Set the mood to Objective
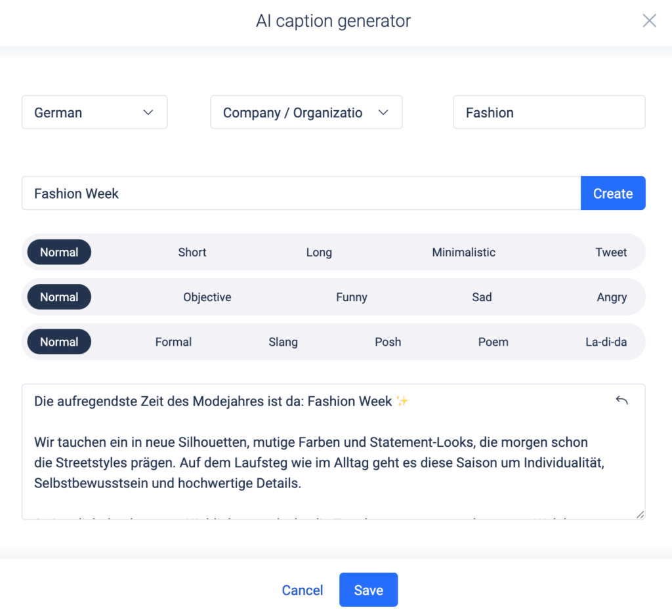This screenshot has height=616, width=672. [x=207, y=297]
